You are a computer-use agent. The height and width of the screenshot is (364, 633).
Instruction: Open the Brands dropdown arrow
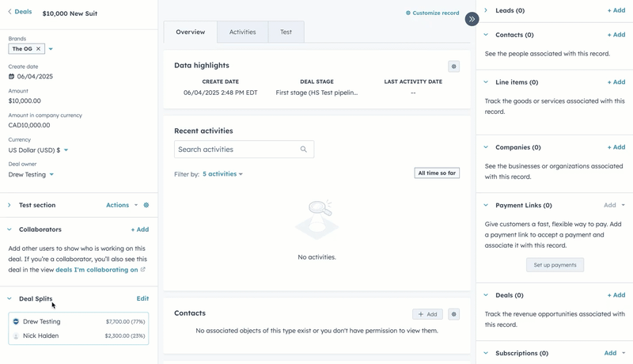pyautogui.click(x=51, y=49)
